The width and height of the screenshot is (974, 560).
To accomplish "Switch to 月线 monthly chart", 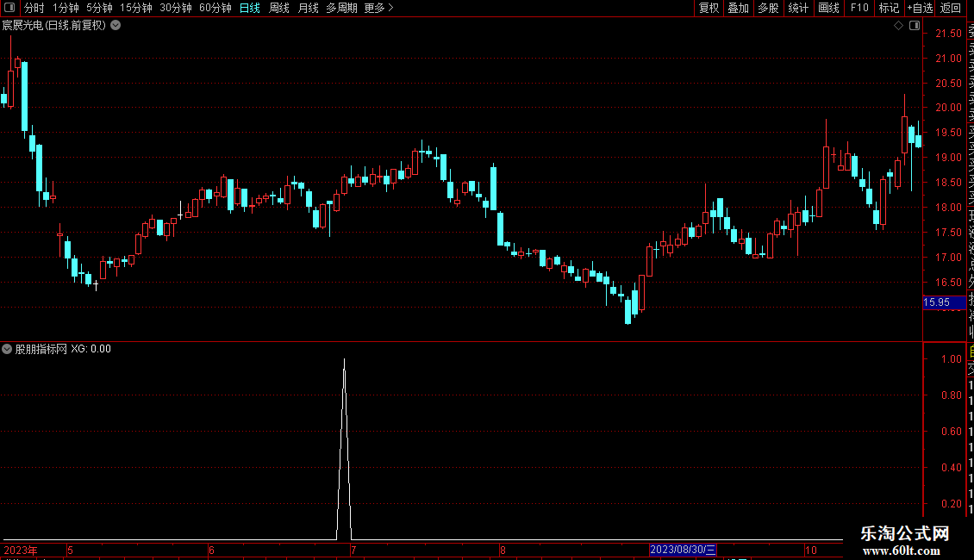I will click(x=308, y=8).
